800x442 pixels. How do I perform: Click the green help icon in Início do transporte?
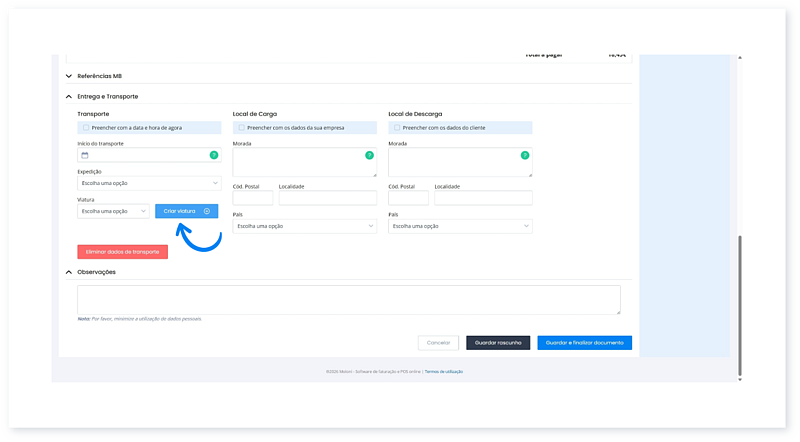[x=213, y=155]
